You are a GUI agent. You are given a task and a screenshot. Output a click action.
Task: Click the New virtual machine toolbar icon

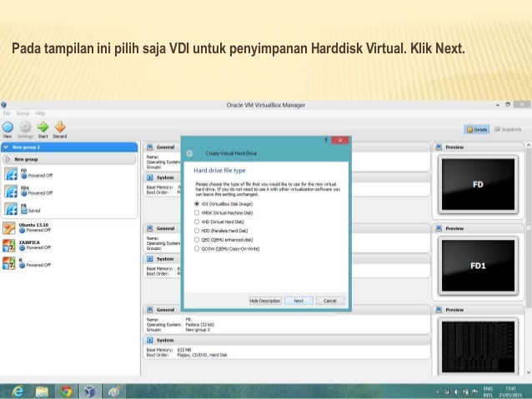(x=8, y=129)
